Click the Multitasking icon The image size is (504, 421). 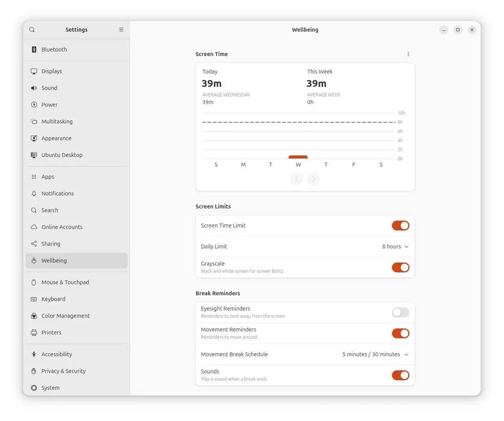click(x=34, y=122)
